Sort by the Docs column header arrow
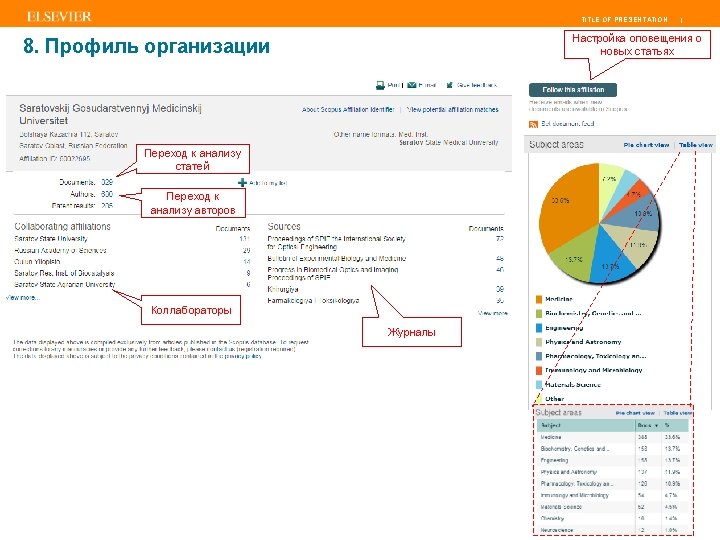Screen dimensions: 720x540 coord(656,426)
